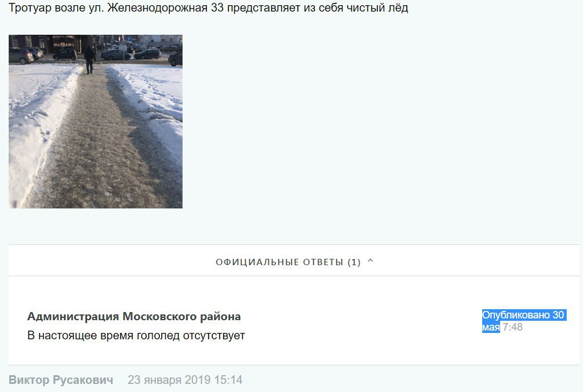Click the reply time 7:48
The width and height of the screenshot is (583, 392).
(513, 327)
